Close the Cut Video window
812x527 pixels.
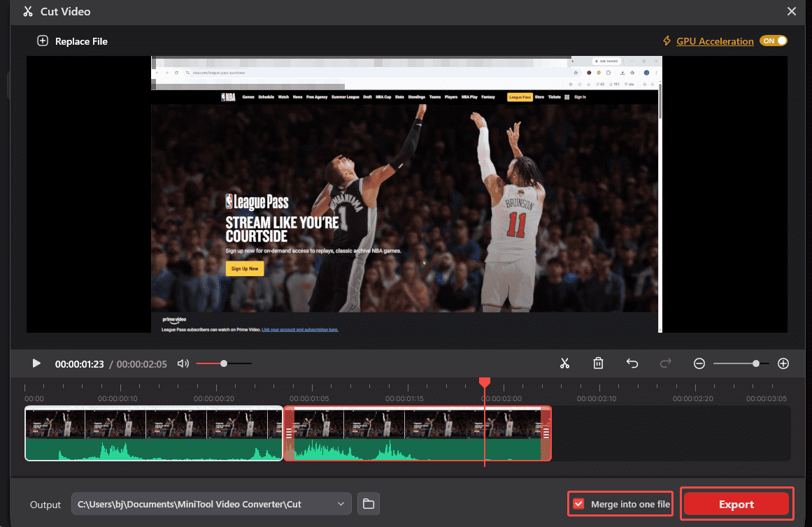point(791,11)
